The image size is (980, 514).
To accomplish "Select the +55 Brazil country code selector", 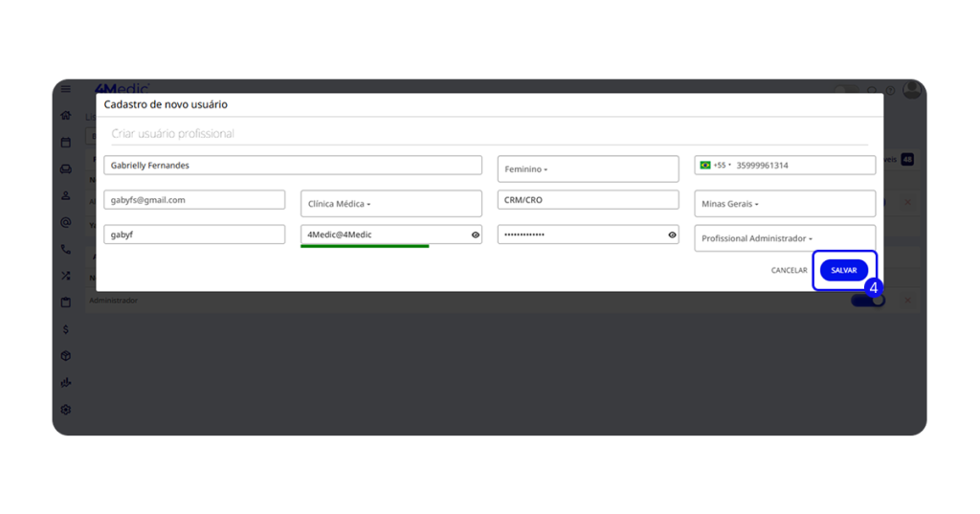I will pyautogui.click(x=714, y=166).
